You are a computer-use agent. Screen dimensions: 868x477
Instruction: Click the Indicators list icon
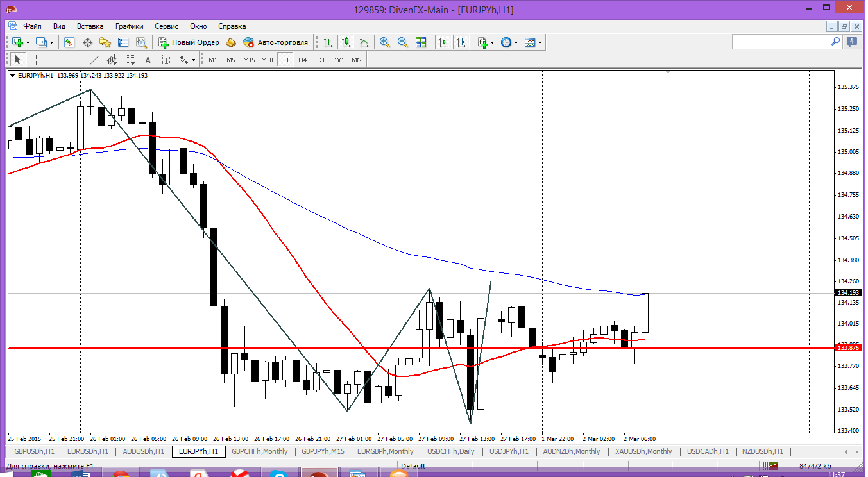point(483,42)
